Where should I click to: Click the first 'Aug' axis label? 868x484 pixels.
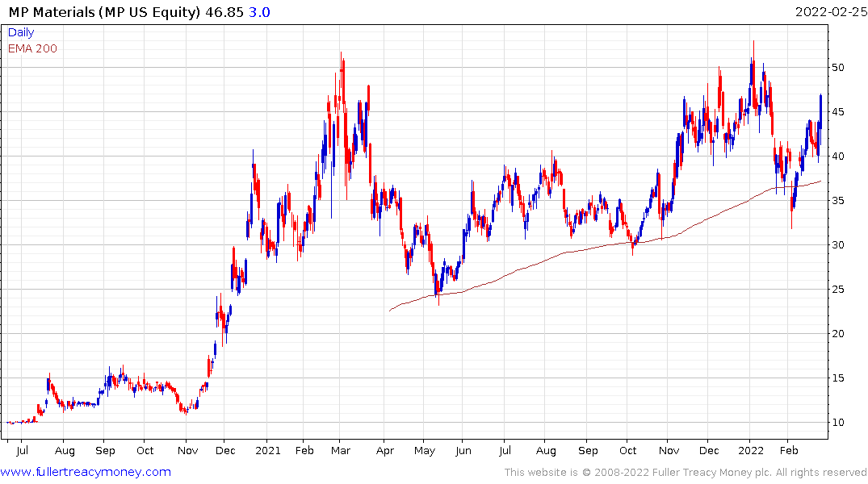pos(65,450)
